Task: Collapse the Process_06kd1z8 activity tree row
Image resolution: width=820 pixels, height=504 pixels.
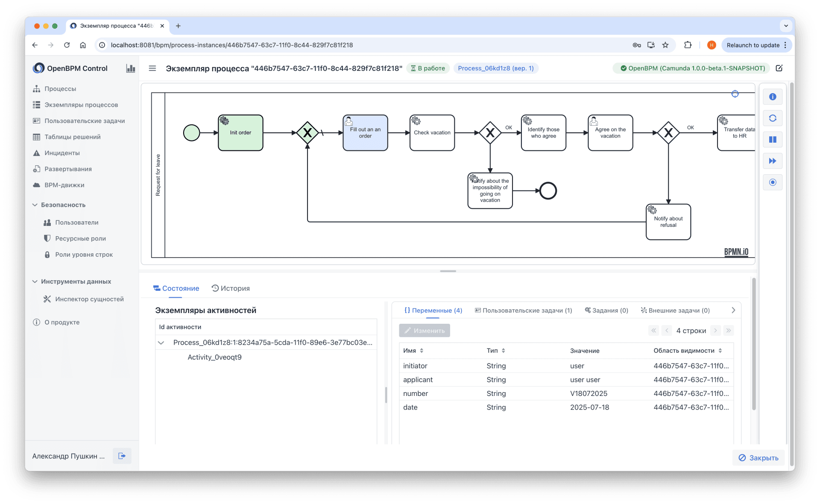Action: 161,343
